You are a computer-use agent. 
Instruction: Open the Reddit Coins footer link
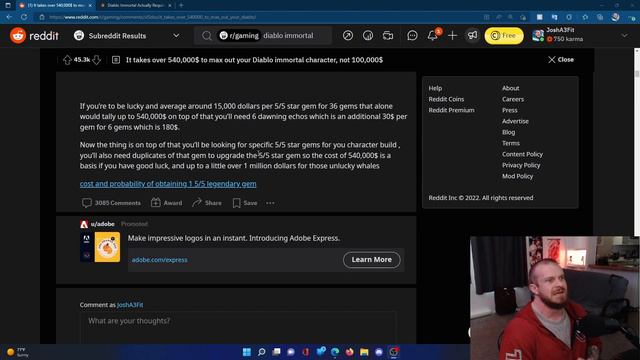[446, 99]
